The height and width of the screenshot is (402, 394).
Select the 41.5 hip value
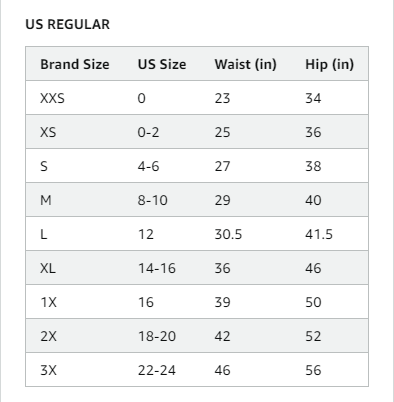(x=319, y=234)
